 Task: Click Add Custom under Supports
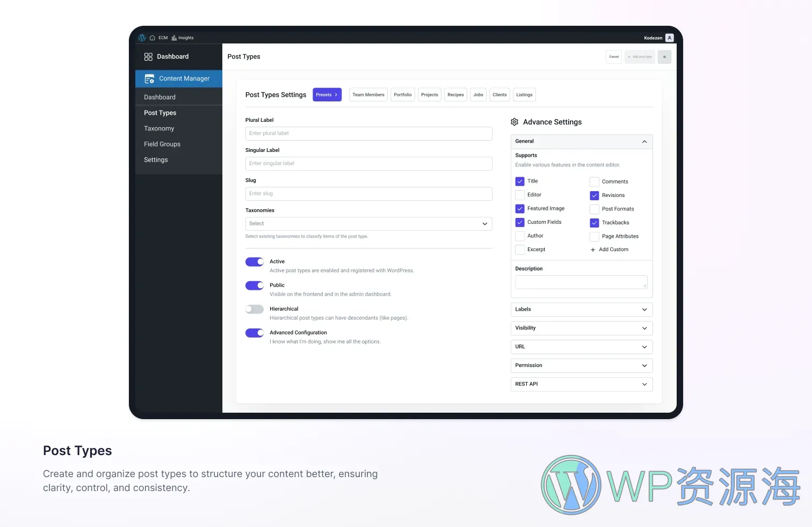pyautogui.click(x=610, y=249)
